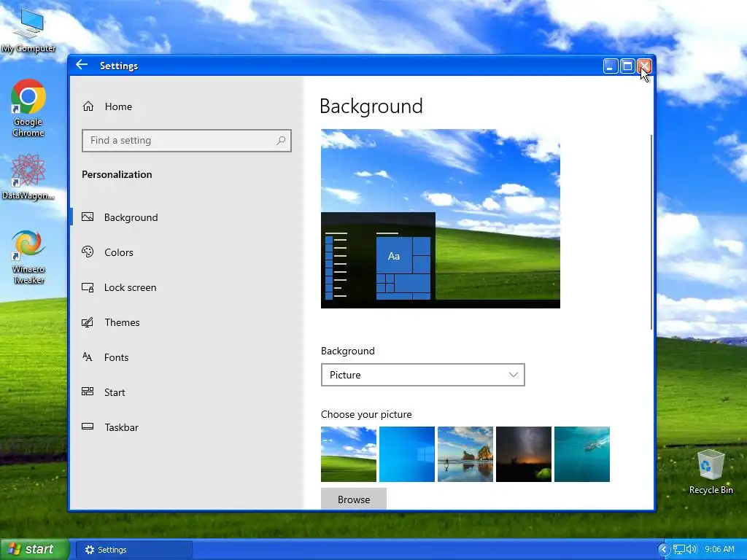The height and width of the screenshot is (560, 747).
Task: Choose the night sky tent wallpaper thumbnail
Action: pyautogui.click(x=524, y=454)
